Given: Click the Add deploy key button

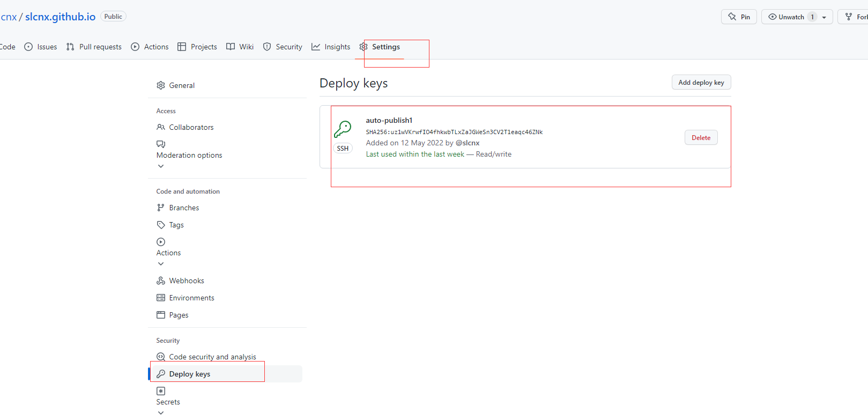Looking at the screenshot, I should 701,82.
